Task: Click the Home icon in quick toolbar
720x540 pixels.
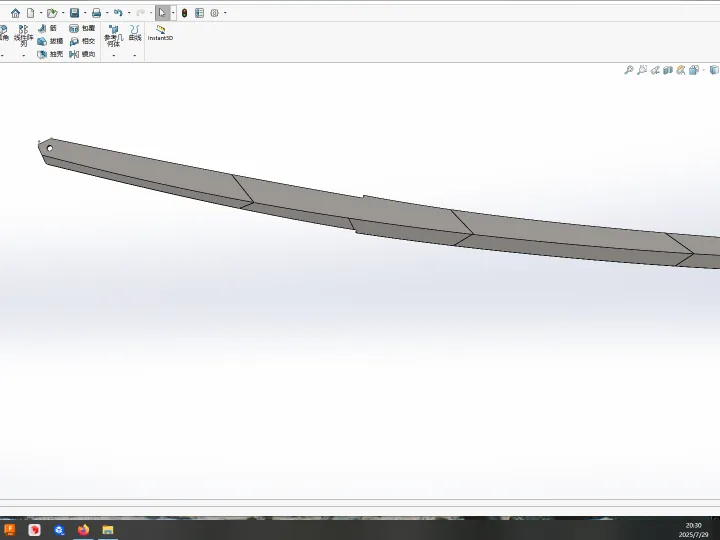Action: [x=15, y=13]
